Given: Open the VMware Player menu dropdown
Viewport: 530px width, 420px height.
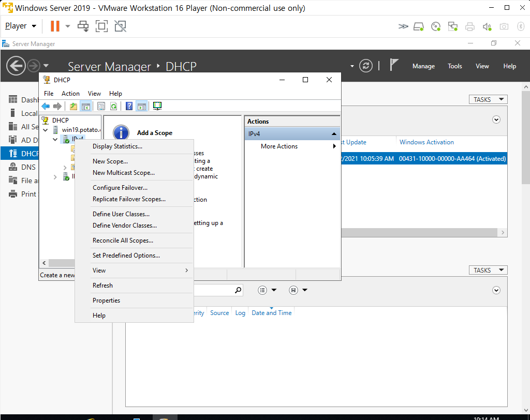Looking at the screenshot, I should 21,26.
